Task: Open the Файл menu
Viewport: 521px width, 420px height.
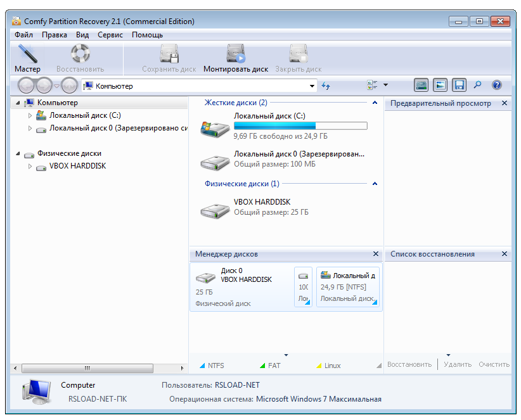Action: tap(23, 35)
